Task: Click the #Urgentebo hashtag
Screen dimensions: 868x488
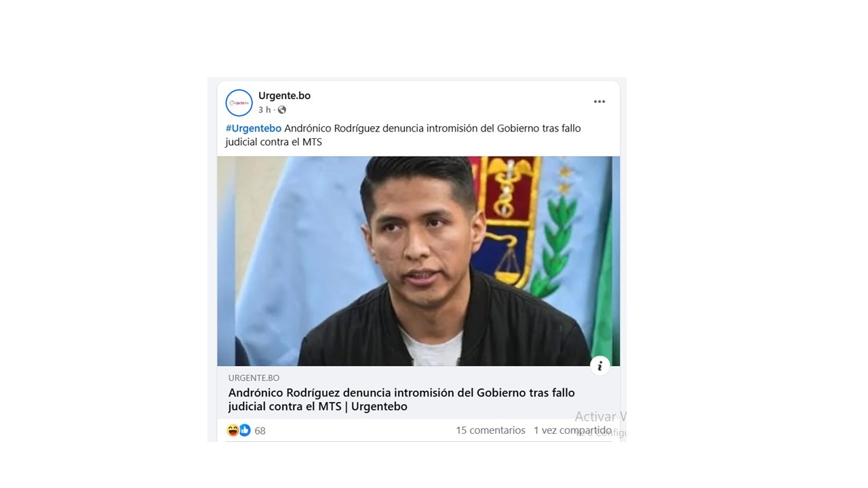Action: click(253, 128)
